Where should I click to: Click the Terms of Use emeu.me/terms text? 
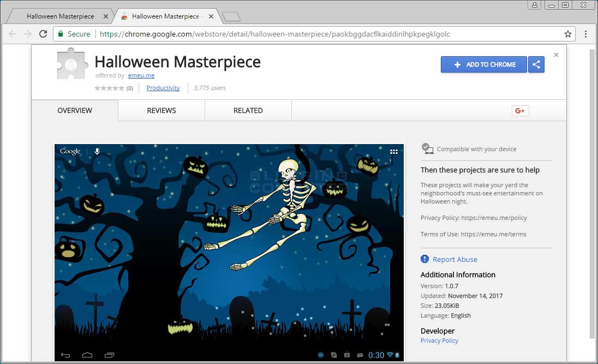473,234
